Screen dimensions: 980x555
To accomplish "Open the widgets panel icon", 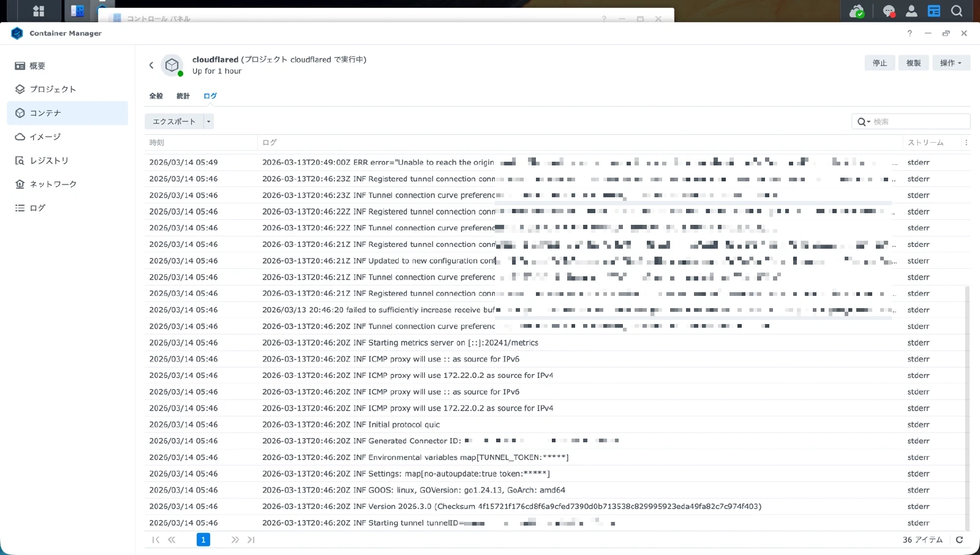I will click(x=934, y=11).
